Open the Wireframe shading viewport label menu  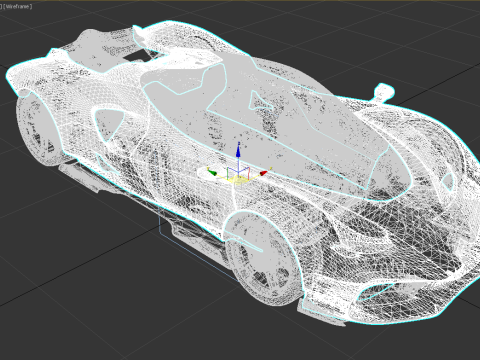click(x=18, y=6)
